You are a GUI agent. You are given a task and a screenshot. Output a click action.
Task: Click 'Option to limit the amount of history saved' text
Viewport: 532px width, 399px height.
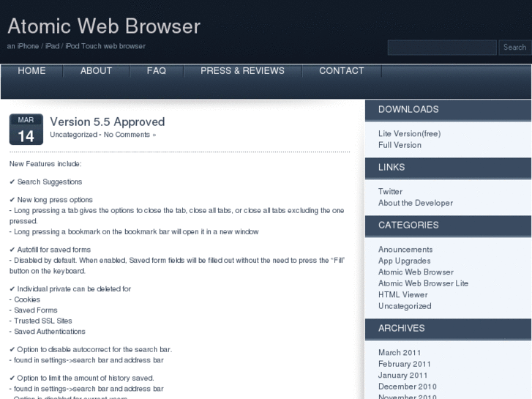tap(86, 378)
